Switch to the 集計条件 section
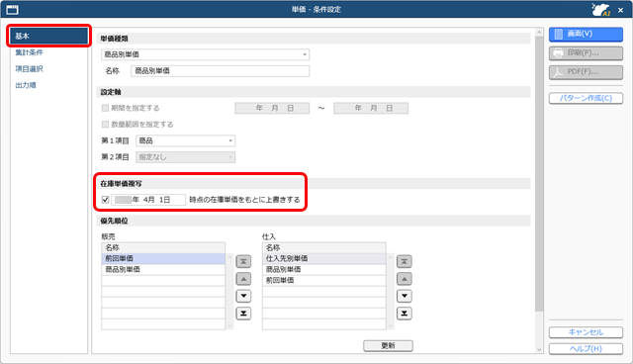Viewport: 633px width, 364px height. 29,52
